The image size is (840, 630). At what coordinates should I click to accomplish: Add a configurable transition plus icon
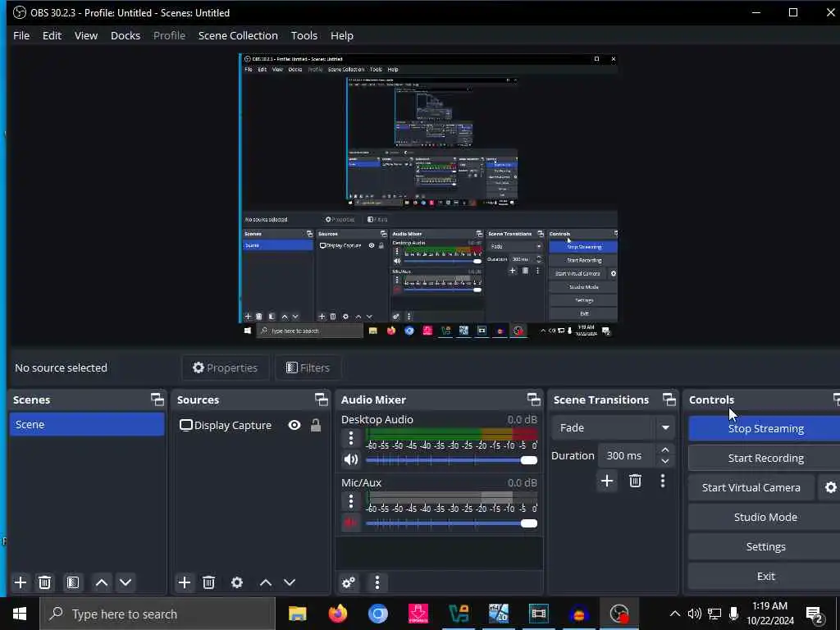(x=607, y=481)
